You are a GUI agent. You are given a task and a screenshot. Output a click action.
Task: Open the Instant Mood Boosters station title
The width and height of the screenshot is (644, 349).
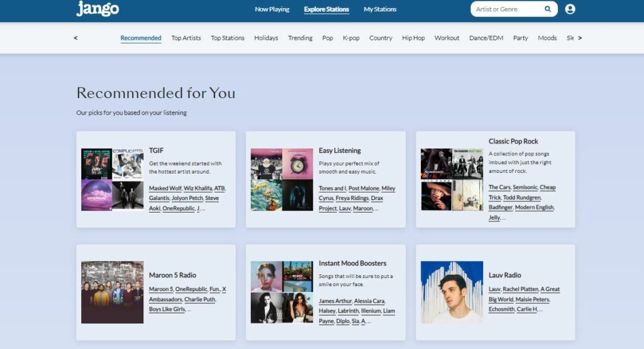tap(352, 263)
